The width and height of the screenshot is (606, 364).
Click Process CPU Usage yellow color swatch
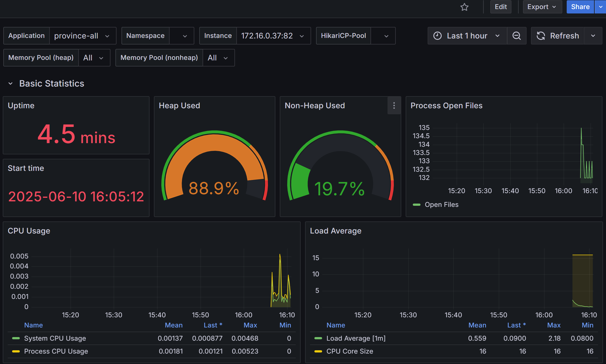click(16, 351)
